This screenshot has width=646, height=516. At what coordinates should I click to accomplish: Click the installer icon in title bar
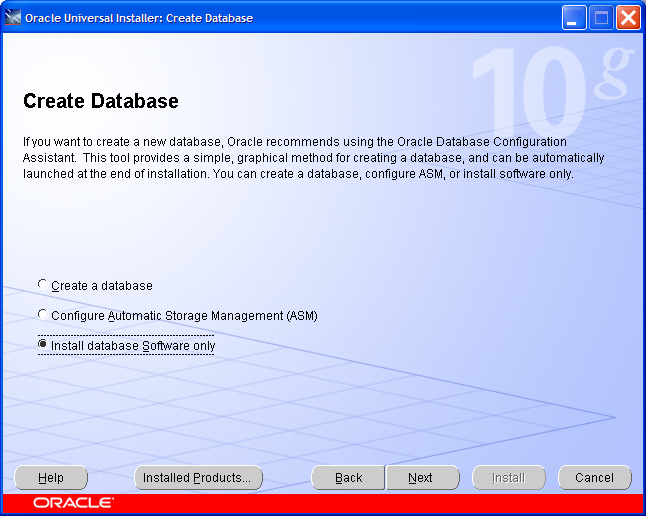pyautogui.click(x=12, y=18)
